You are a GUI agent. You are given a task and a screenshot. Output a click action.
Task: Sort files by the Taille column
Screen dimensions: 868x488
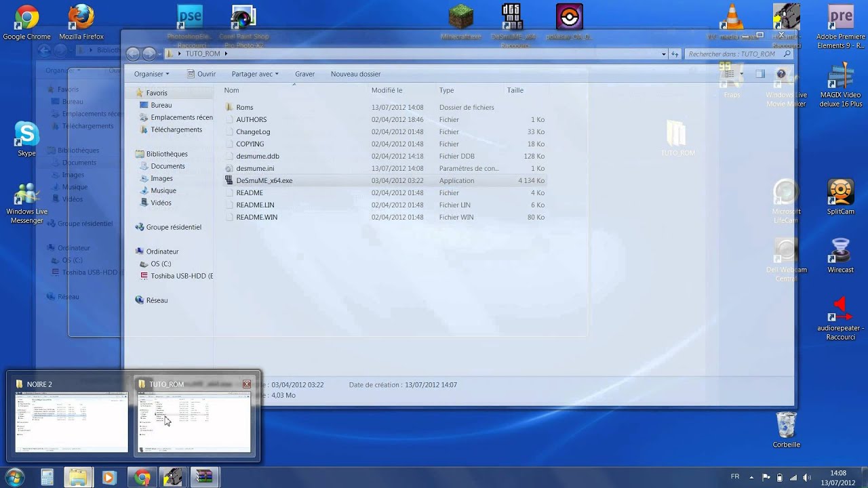(515, 90)
